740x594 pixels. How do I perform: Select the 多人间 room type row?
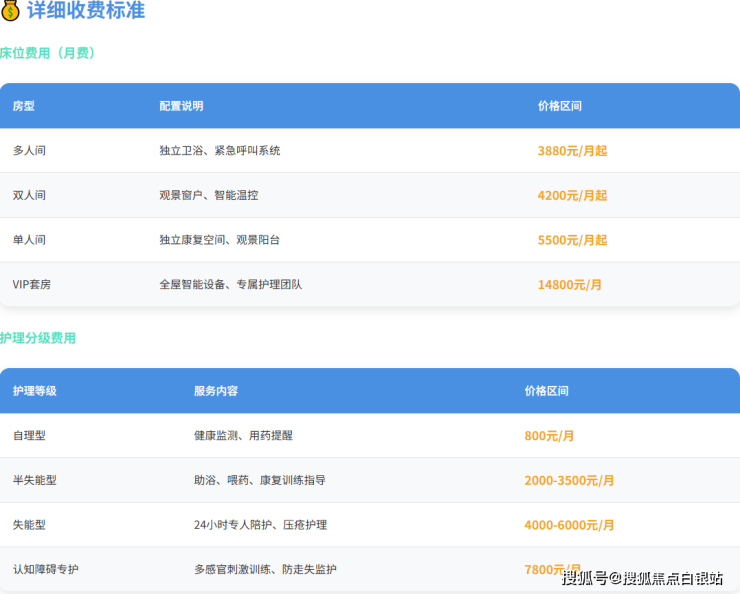click(29, 151)
